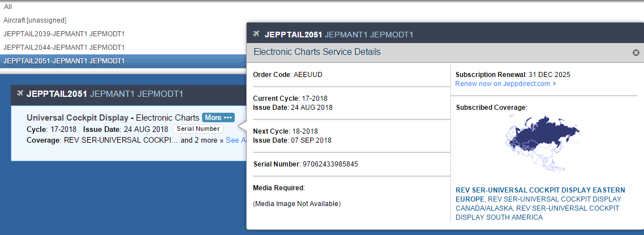Click the Serial Number button
644x235 pixels.
tap(198, 129)
